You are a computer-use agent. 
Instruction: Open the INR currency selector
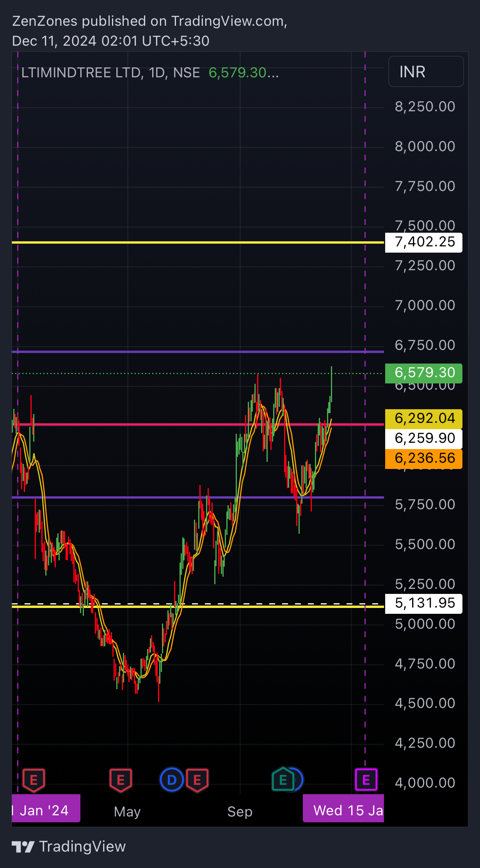426,71
